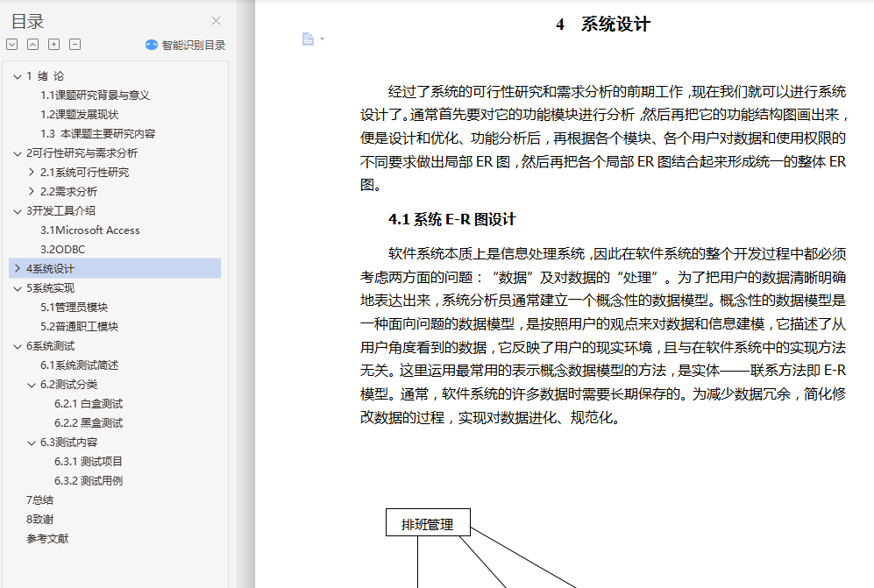
Task: Open 参考文献 entry
Action: coord(47,538)
